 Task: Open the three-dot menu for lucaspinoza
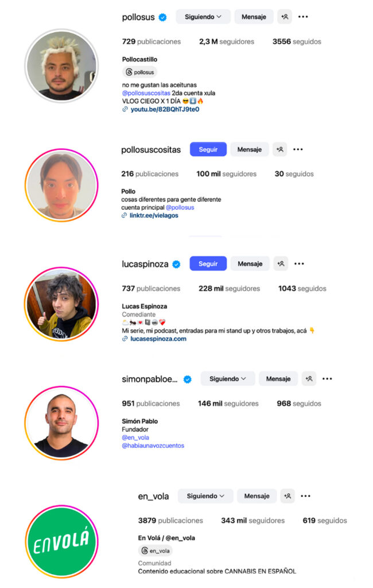click(299, 264)
